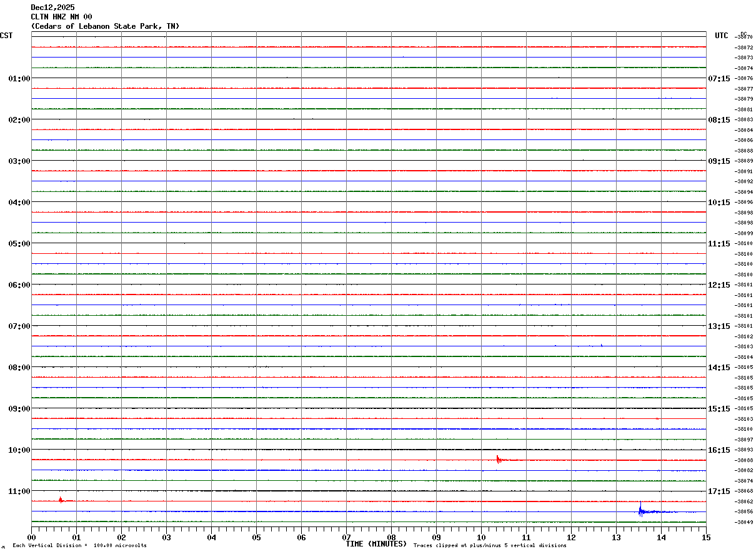
Task: Click the UTC timezone label
Action: (722, 36)
